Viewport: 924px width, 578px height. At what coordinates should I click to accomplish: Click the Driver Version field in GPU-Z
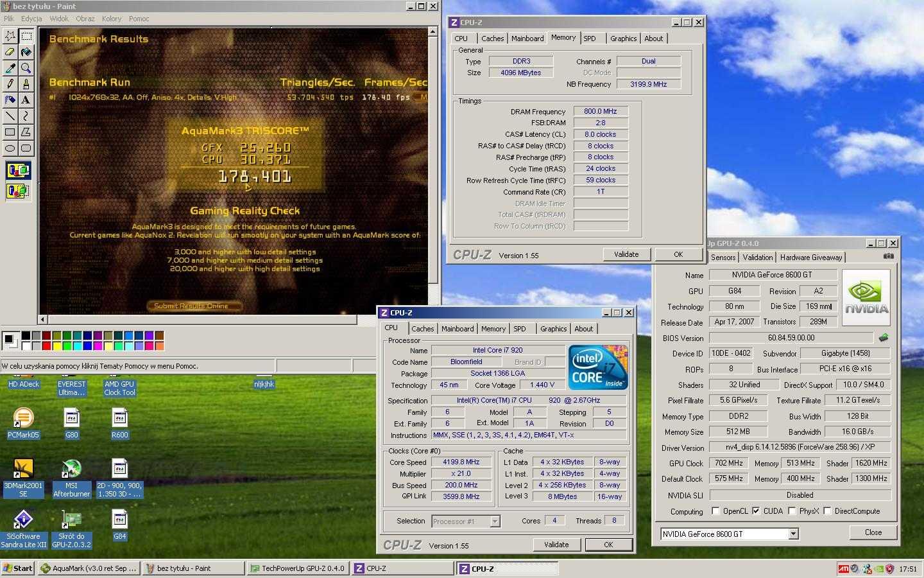(800, 447)
